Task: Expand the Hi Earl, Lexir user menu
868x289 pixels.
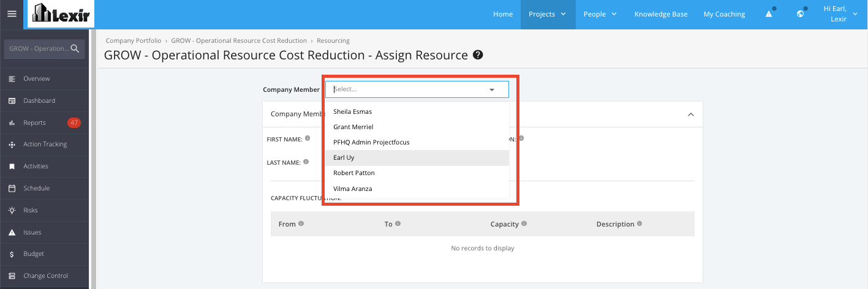Action: [840, 14]
